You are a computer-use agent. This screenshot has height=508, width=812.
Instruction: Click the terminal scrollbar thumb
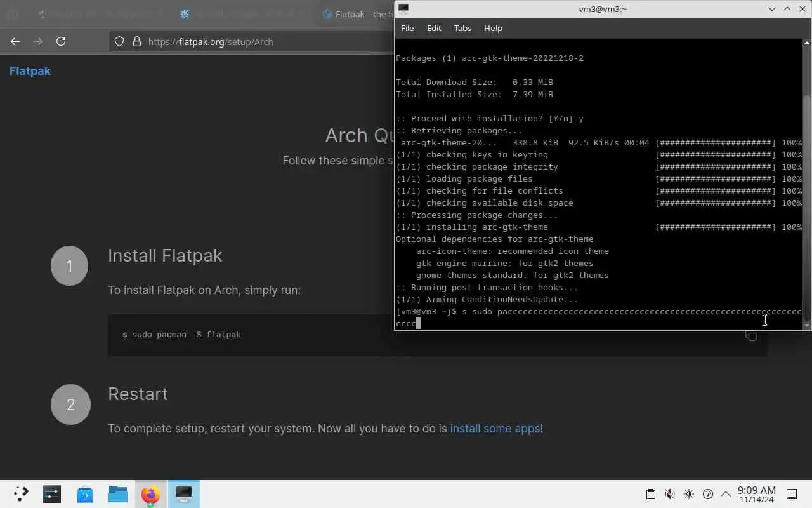(x=806, y=207)
